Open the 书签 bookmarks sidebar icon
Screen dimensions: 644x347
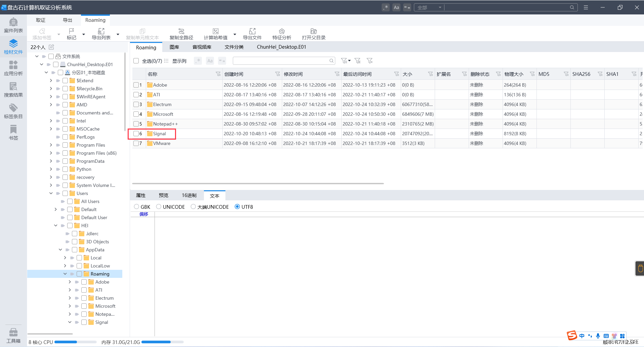point(13,133)
